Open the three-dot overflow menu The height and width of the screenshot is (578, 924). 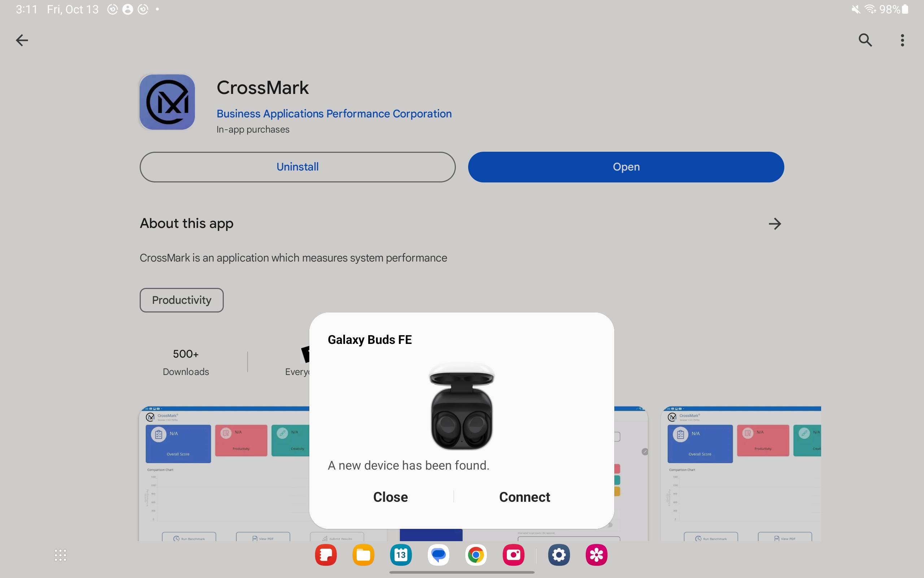(902, 40)
